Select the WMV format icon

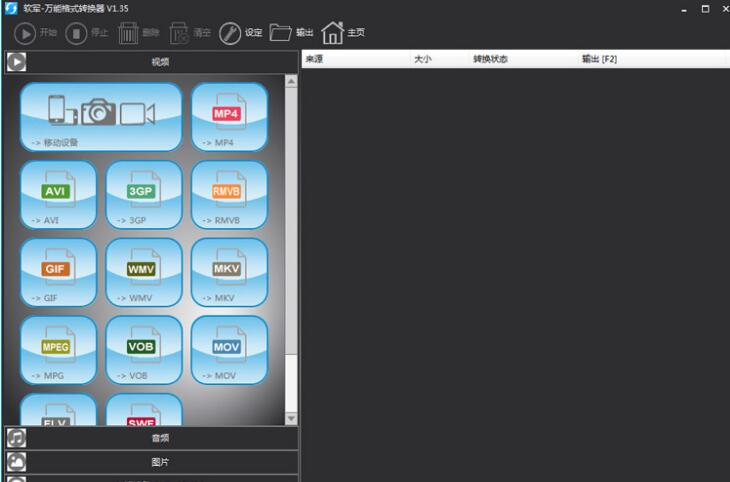144,272
